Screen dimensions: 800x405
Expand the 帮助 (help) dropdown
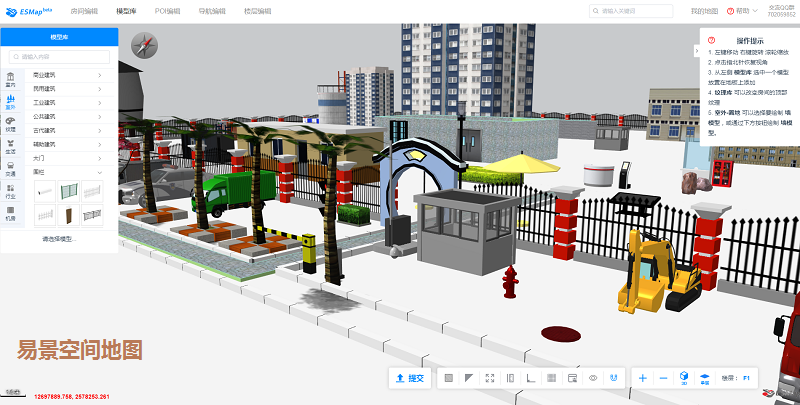[x=742, y=11]
